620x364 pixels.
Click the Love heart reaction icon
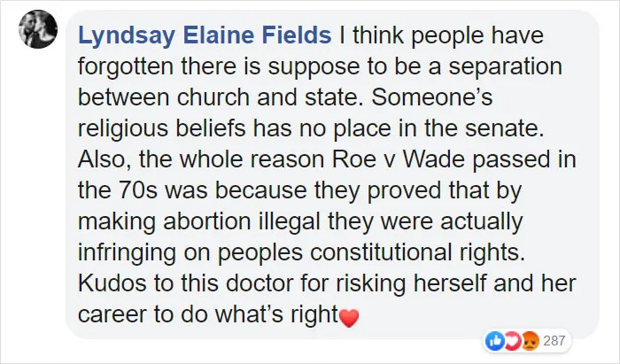click(513, 341)
